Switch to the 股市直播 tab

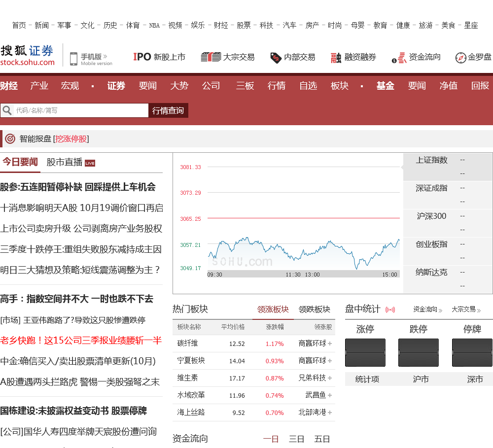[65, 162]
